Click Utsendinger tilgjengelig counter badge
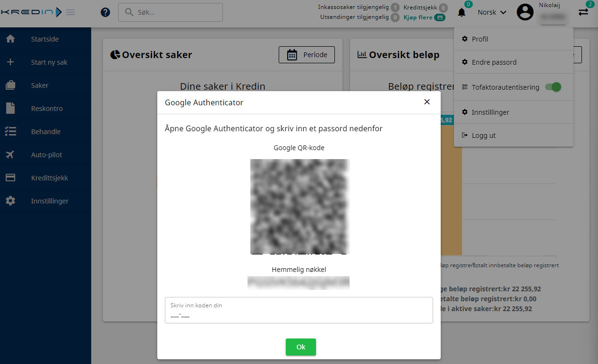 (395, 17)
